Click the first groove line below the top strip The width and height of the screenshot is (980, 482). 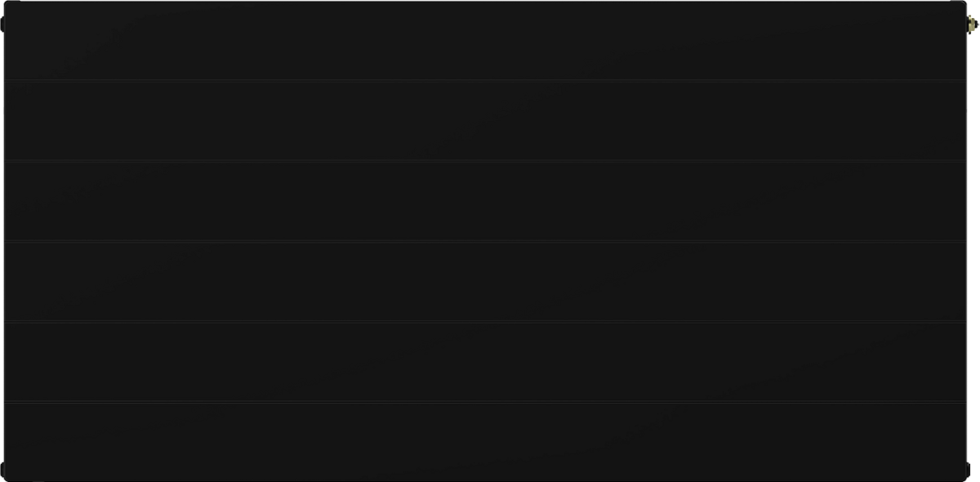[490, 80]
